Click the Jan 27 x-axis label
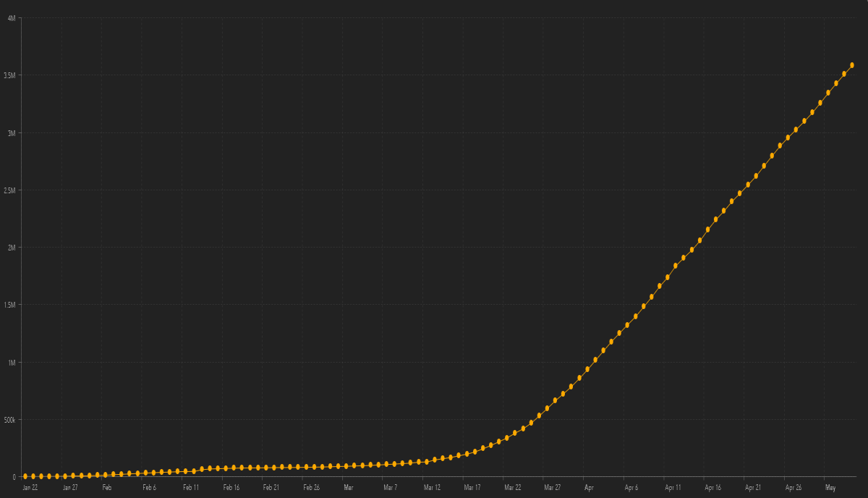The width and height of the screenshot is (868, 498). [x=70, y=488]
